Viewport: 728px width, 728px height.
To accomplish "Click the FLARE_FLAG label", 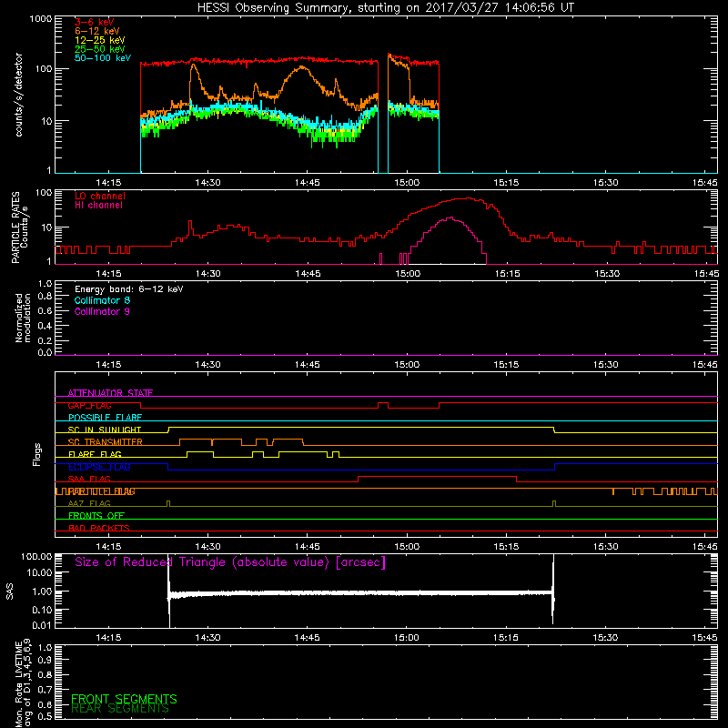I will click(x=95, y=454).
